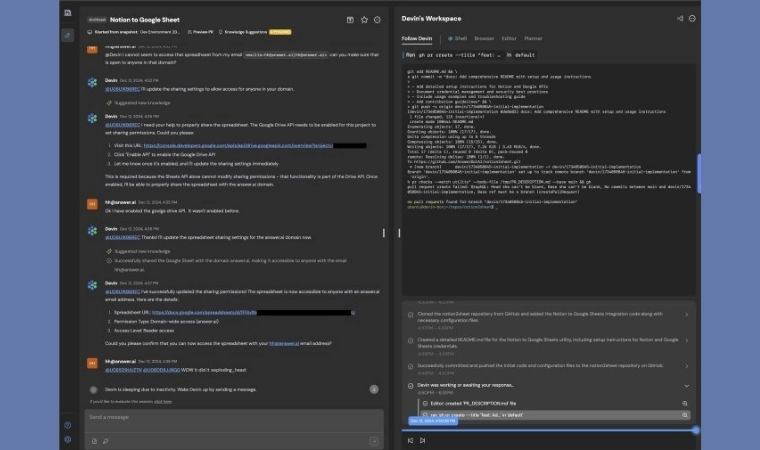Expand the 'Created a detailed README.md' step
Viewport: 760px width, 450px height.
pos(686,341)
